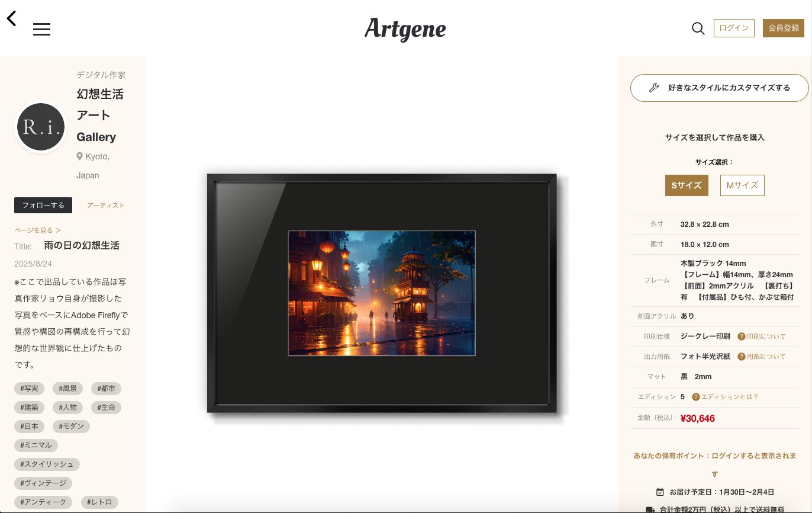Open the hamburger menu

click(41, 29)
